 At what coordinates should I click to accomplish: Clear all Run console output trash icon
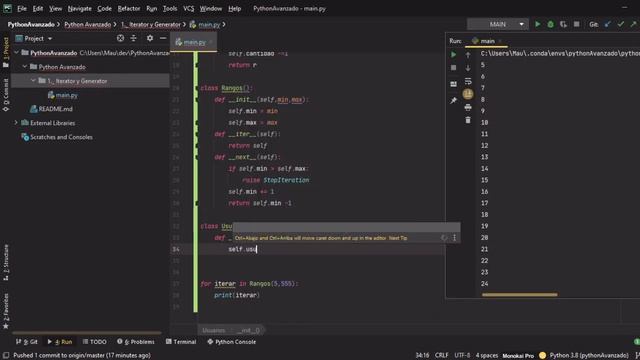point(468,120)
